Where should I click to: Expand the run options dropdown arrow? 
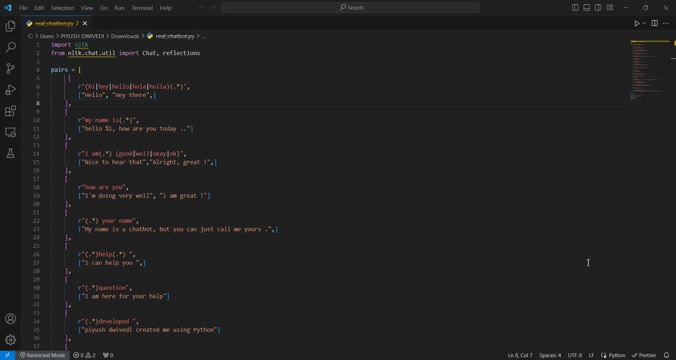(x=644, y=23)
